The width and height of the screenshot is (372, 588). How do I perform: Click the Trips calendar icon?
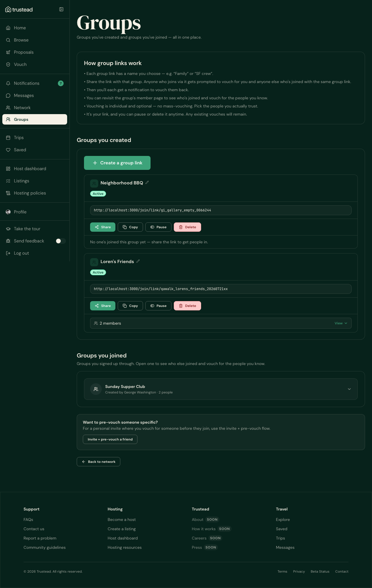coord(8,138)
